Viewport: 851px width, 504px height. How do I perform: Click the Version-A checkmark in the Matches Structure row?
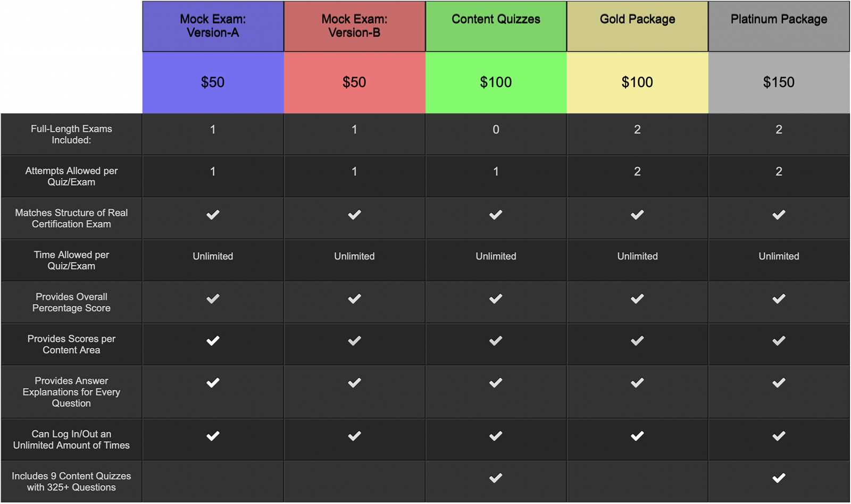coord(213,215)
